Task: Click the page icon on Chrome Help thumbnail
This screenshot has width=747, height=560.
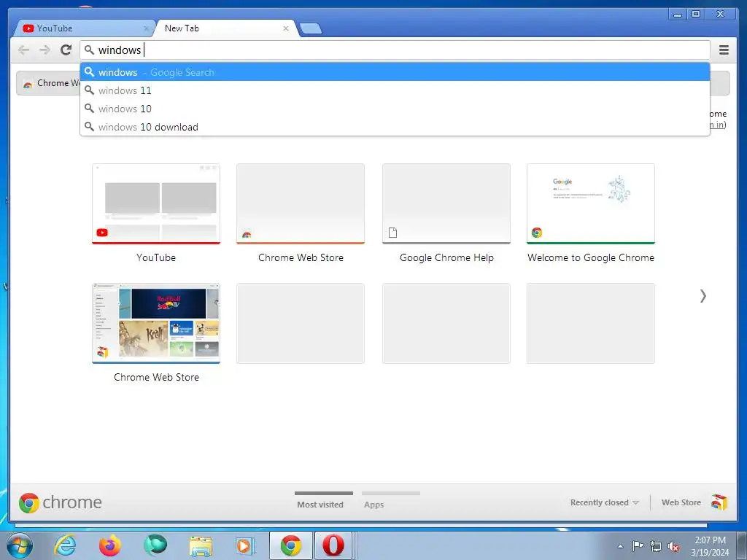Action: pos(392,233)
